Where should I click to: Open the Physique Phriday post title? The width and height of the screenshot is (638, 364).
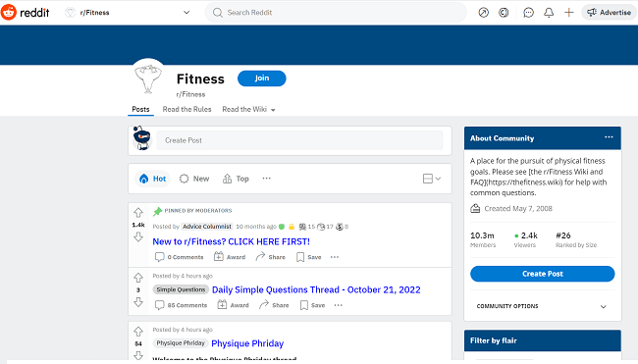[247, 343]
